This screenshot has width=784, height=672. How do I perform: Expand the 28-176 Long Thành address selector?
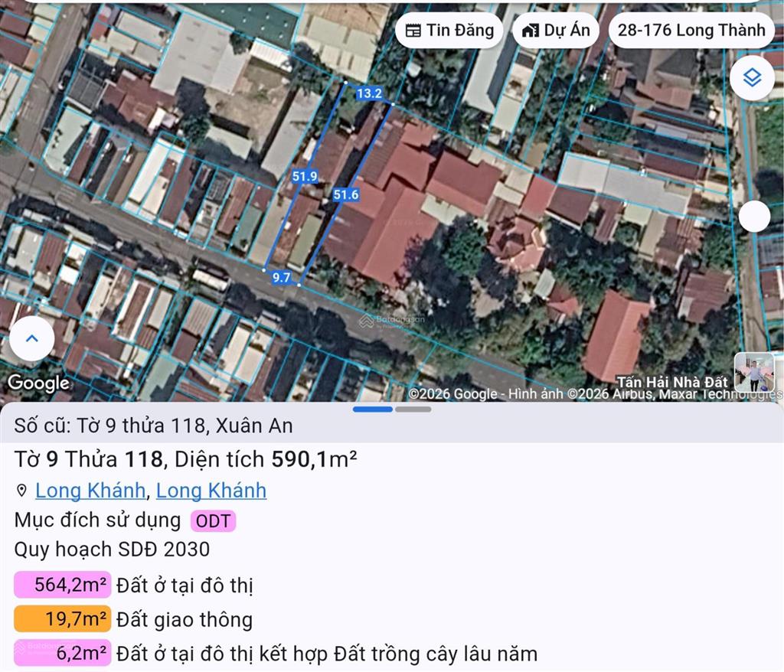point(690,30)
